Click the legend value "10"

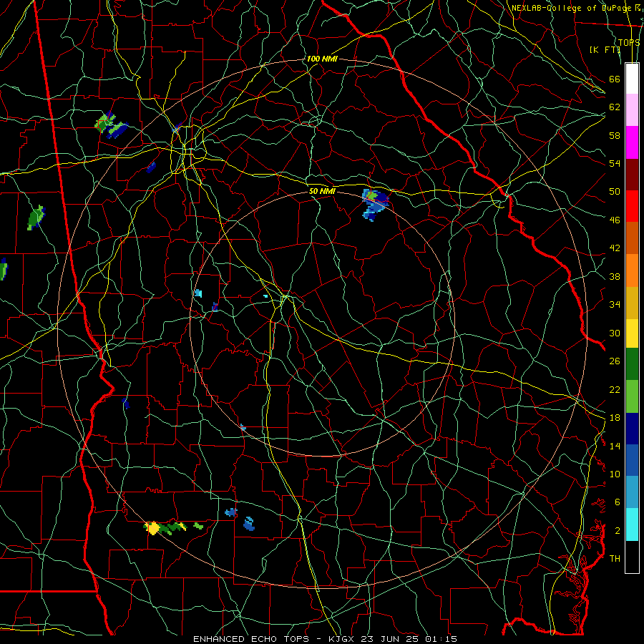click(x=615, y=474)
